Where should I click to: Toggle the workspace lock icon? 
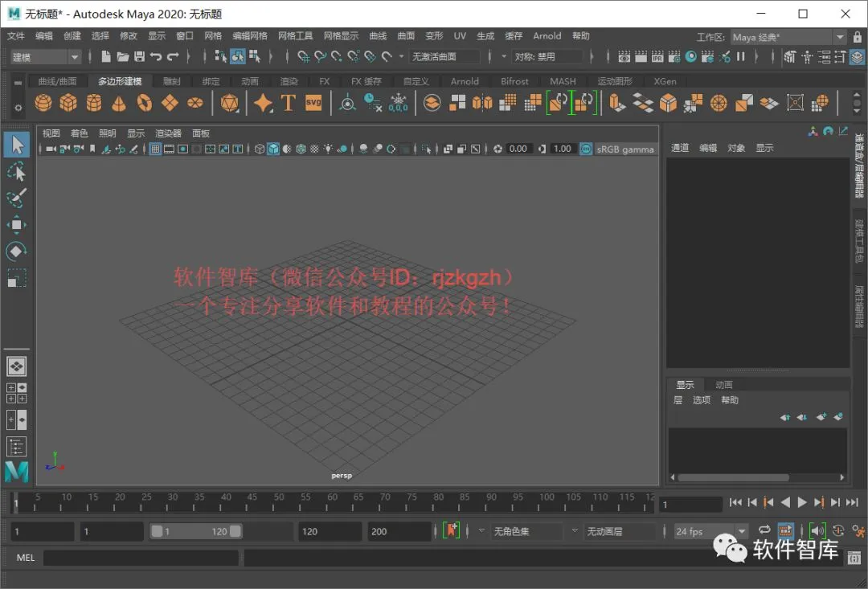click(x=857, y=37)
